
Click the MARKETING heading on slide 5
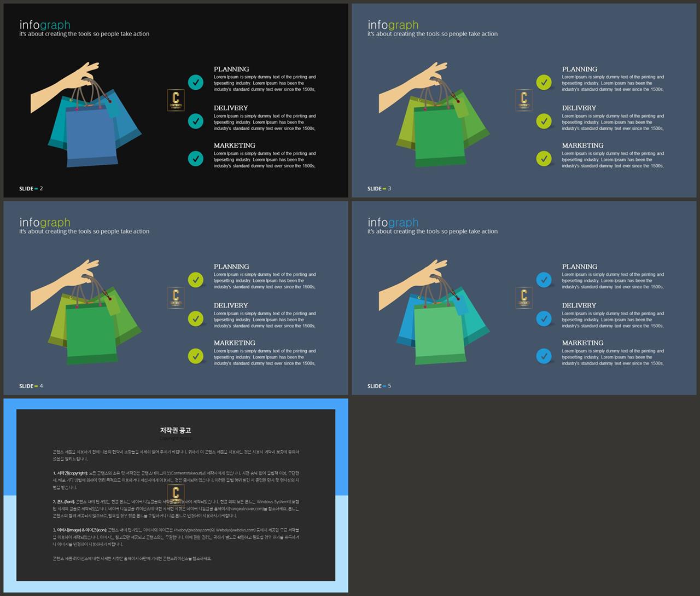[x=583, y=343]
